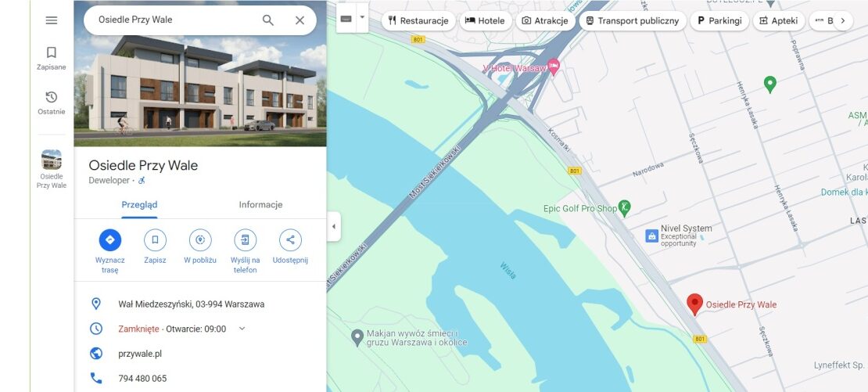Save the place with Zapisz
The width and height of the screenshot is (868, 392).
155,246
